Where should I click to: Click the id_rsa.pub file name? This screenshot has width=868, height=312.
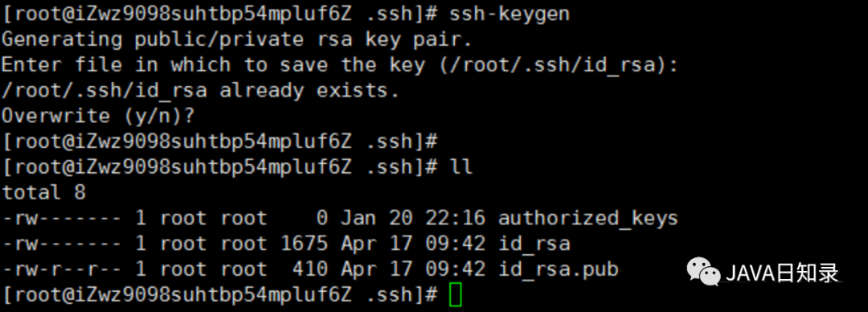tap(558, 270)
